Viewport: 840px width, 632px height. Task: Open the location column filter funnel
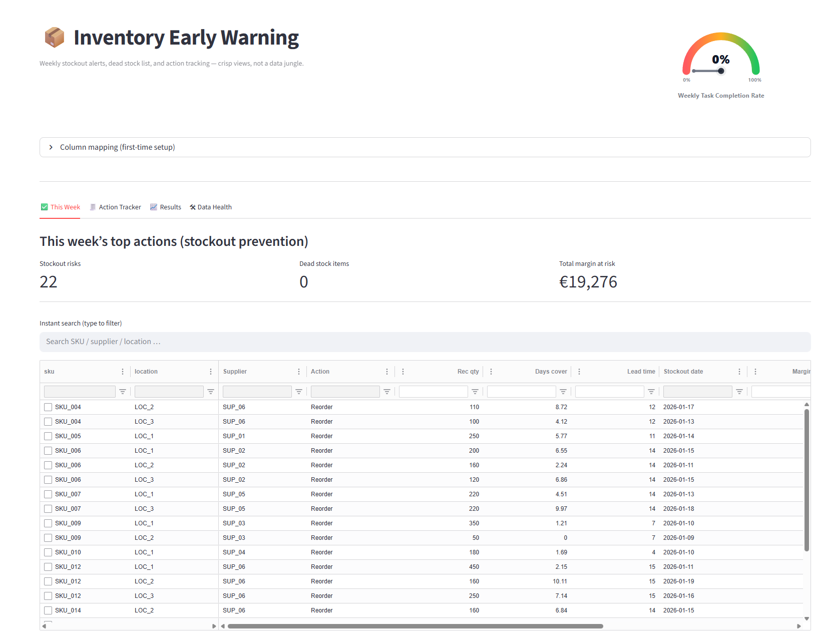(x=210, y=391)
